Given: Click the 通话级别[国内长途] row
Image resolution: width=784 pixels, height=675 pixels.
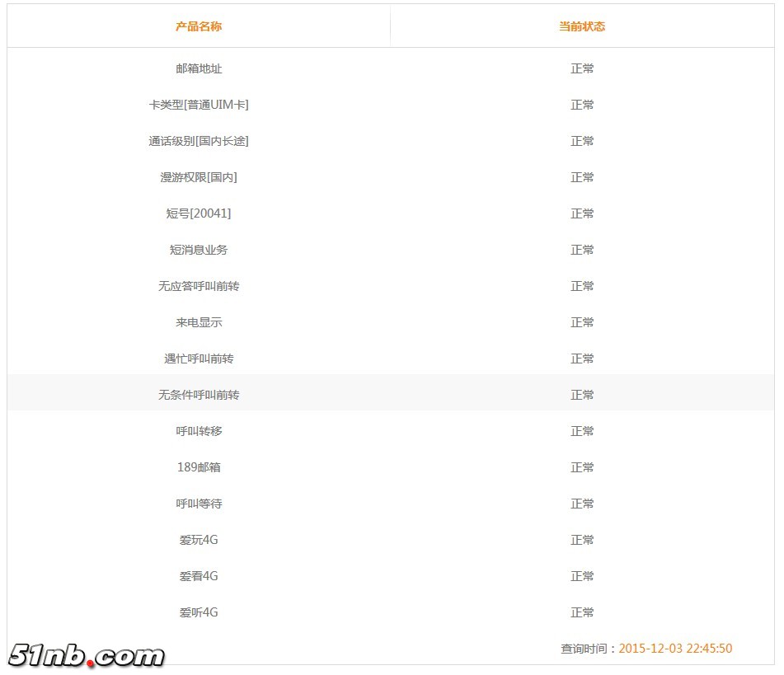Looking at the screenshot, I should [x=391, y=141].
